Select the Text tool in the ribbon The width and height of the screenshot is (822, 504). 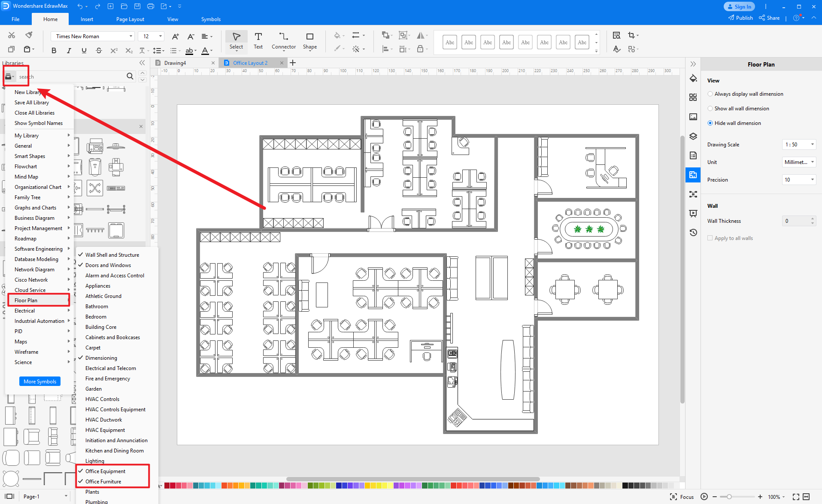pos(258,41)
